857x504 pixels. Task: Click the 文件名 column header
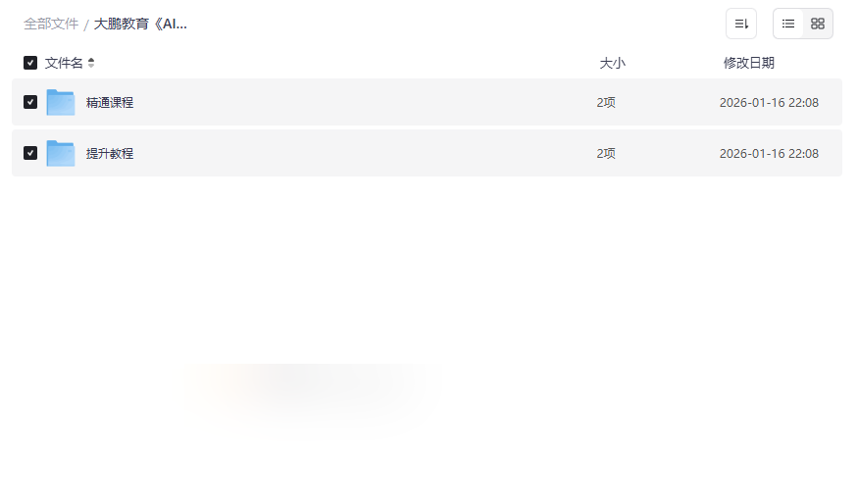click(x=64, y=63)
